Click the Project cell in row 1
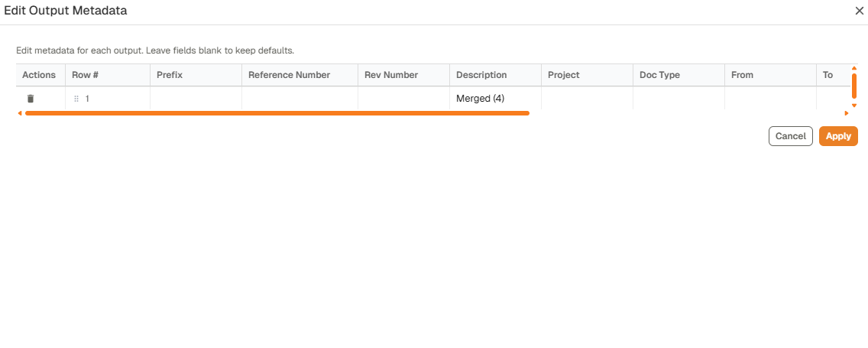The height and width of the screenshot is (348, 868). (587, 99)
